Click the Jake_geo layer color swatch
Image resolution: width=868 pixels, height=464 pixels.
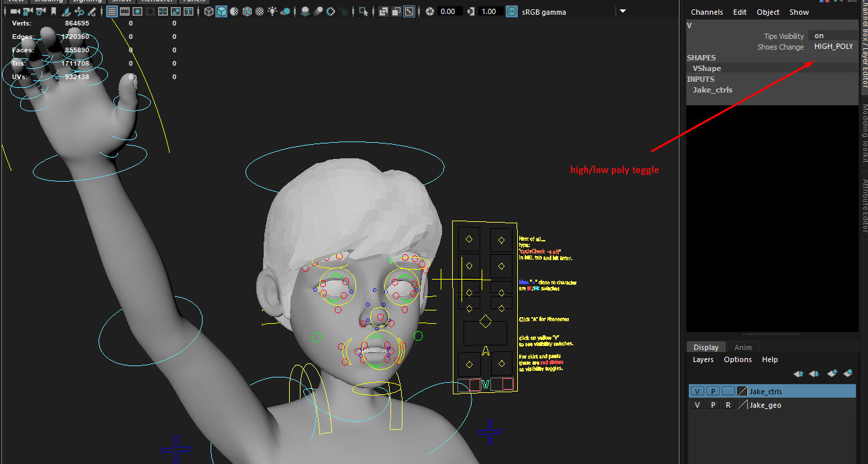pos(743,405)
